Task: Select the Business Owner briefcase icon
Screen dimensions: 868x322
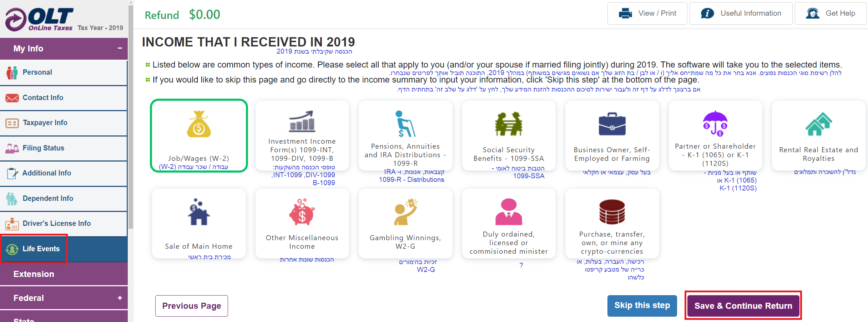Action: [612, 124]
